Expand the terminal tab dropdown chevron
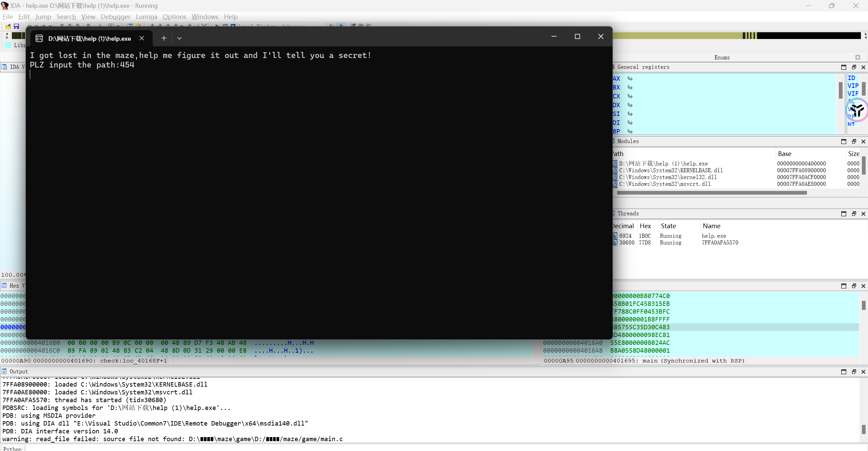868x451 pixels. pyautogui.click(x=179, y=38)
